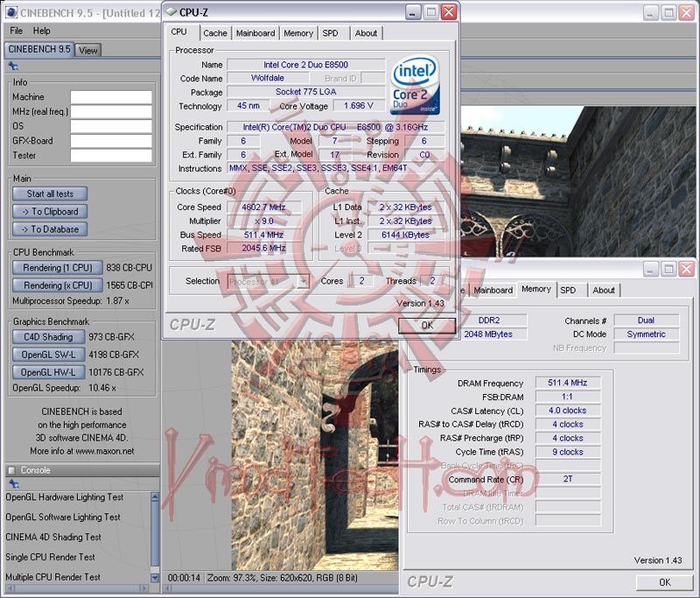Click the CINEBENCH app icon in title bar
The height and width of the screenshot is (598, 700).
point(11,12)
